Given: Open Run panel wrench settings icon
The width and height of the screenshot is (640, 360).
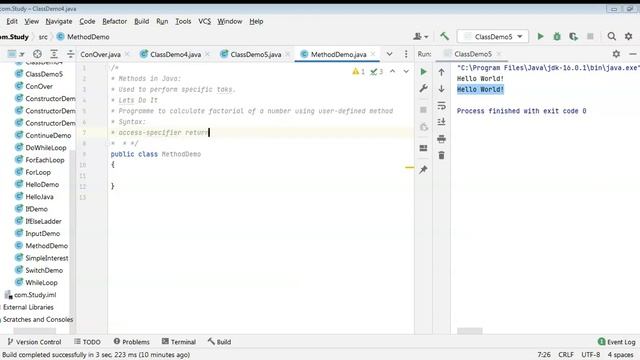Looking at the screenshot, I should pyautogui.click(x=423, y=88).
